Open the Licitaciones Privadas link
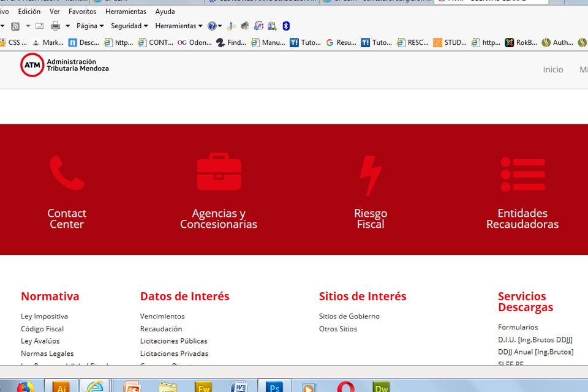 [174, 353]
